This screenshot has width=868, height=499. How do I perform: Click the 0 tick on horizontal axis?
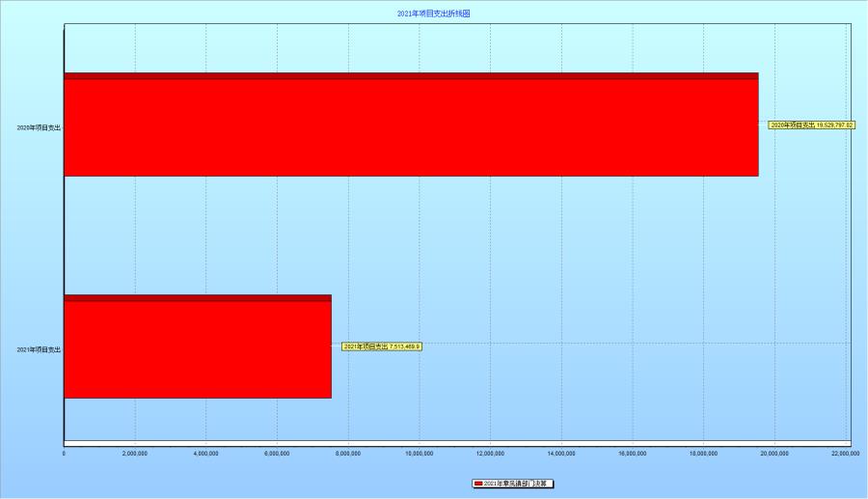click(x=64, y=452)
